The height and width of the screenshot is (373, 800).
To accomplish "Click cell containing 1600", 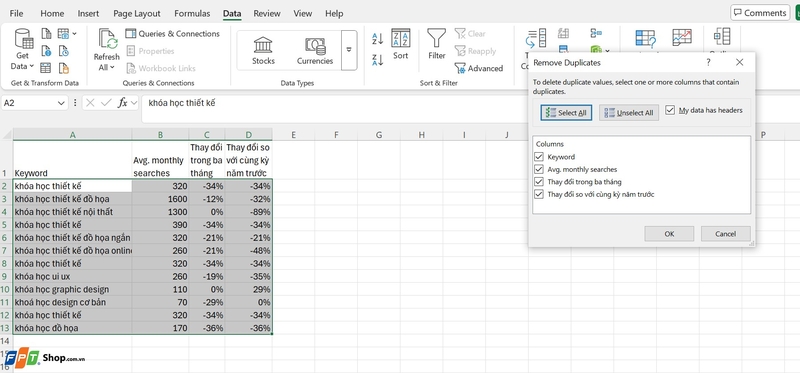I will point(160,199).
